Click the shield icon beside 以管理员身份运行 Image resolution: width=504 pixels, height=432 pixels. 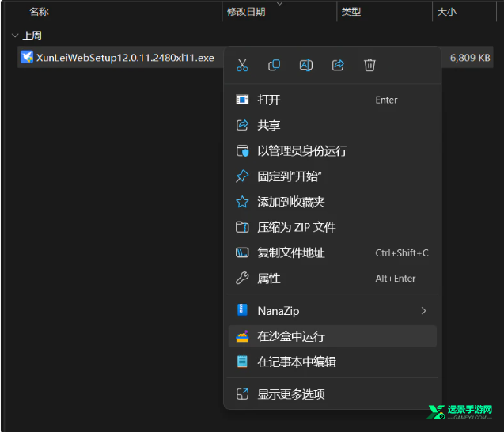point(242,151)
